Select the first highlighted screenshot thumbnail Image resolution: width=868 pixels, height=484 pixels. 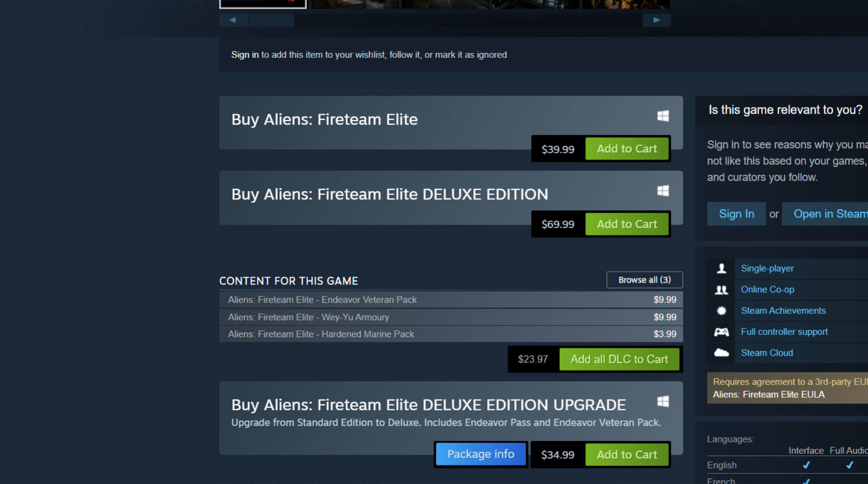(263, 4)
